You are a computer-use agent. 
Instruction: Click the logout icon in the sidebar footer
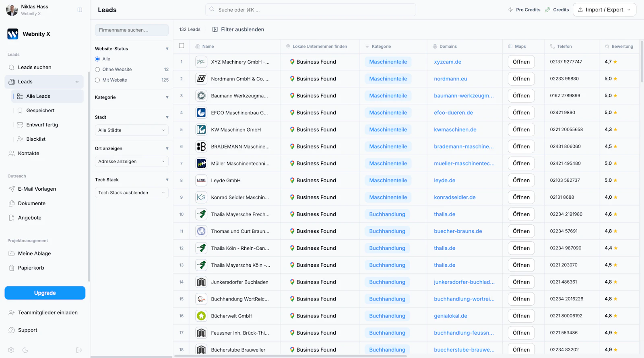click(79, 350)
